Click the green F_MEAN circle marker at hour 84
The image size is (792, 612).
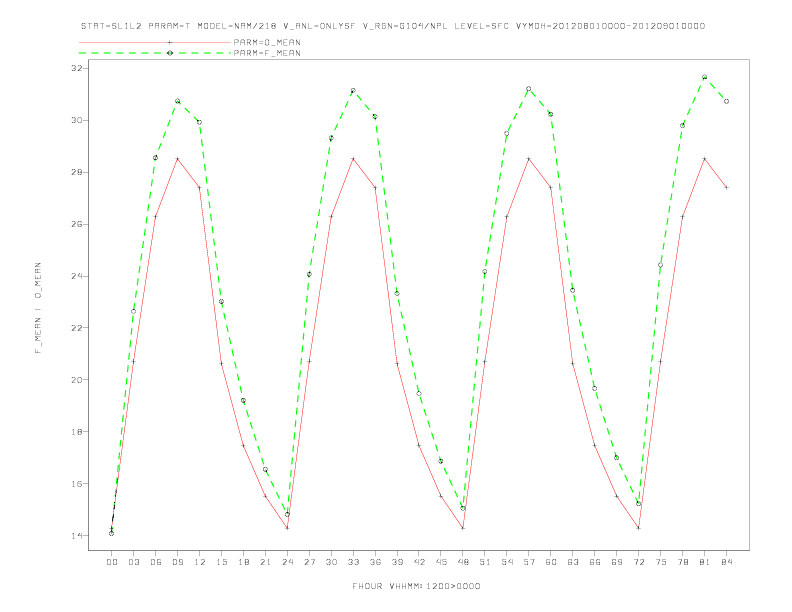coord(726,101)
